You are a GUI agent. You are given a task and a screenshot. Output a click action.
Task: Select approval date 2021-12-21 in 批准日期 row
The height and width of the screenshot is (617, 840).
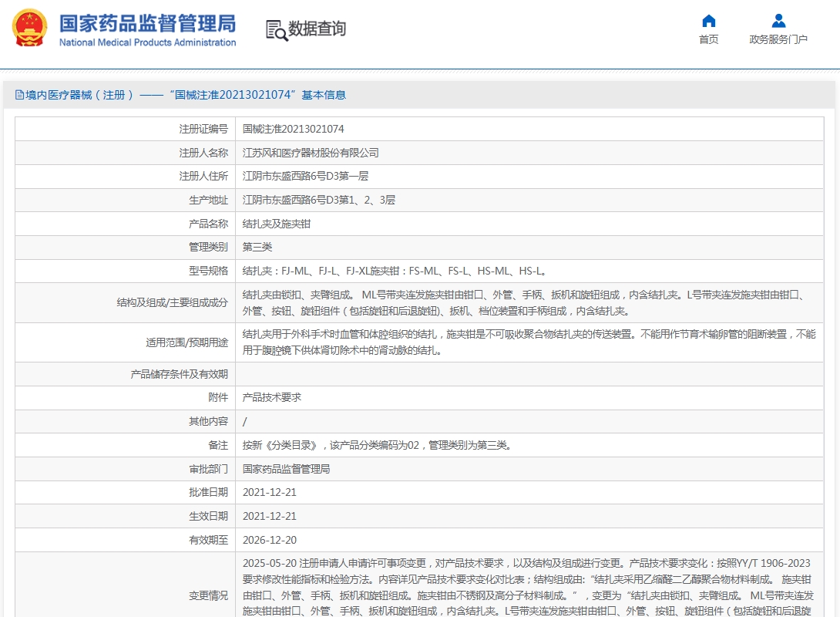(270, 493)
